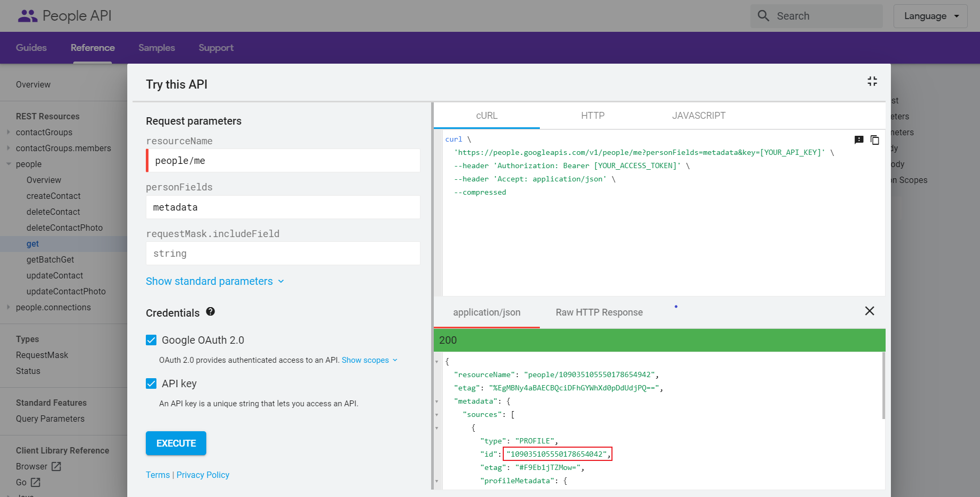
Task: Open people Overview in sidebar
Action: point(44,180)
